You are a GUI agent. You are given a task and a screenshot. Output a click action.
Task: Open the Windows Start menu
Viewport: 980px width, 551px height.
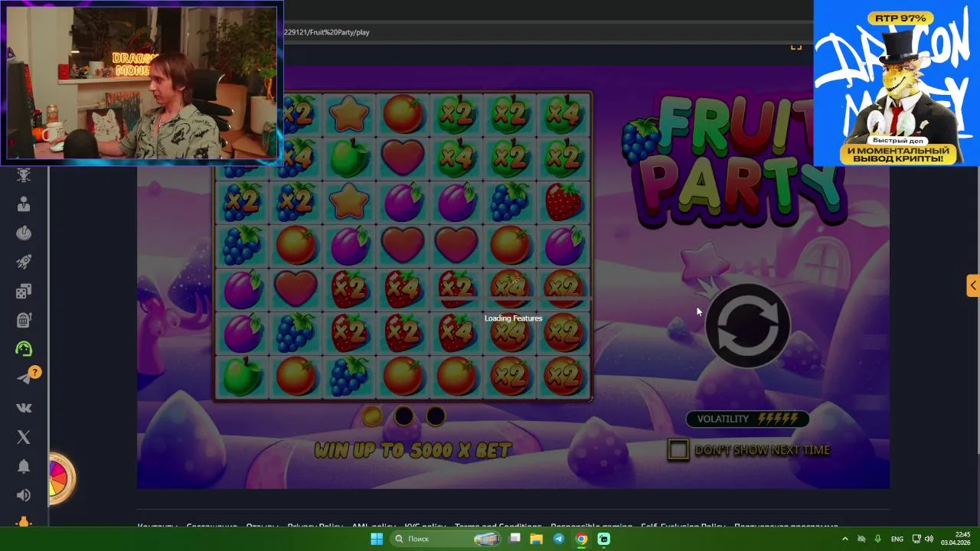377,539
